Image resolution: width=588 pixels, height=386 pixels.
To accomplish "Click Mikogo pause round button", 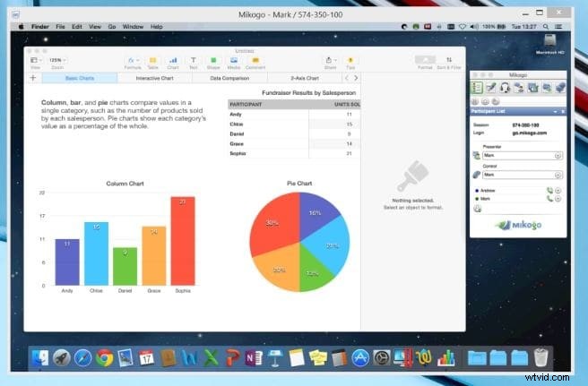I will pyautogui.click(x=475, y=101).
